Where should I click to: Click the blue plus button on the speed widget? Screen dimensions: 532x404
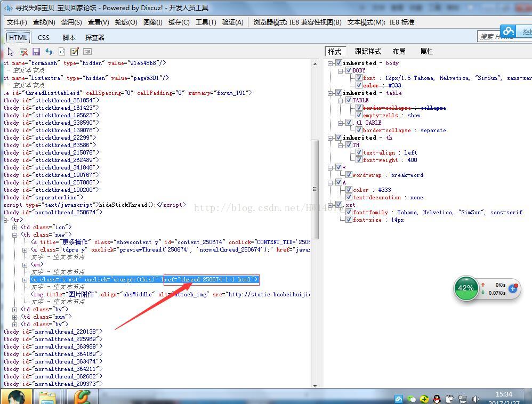pos(513,289)
